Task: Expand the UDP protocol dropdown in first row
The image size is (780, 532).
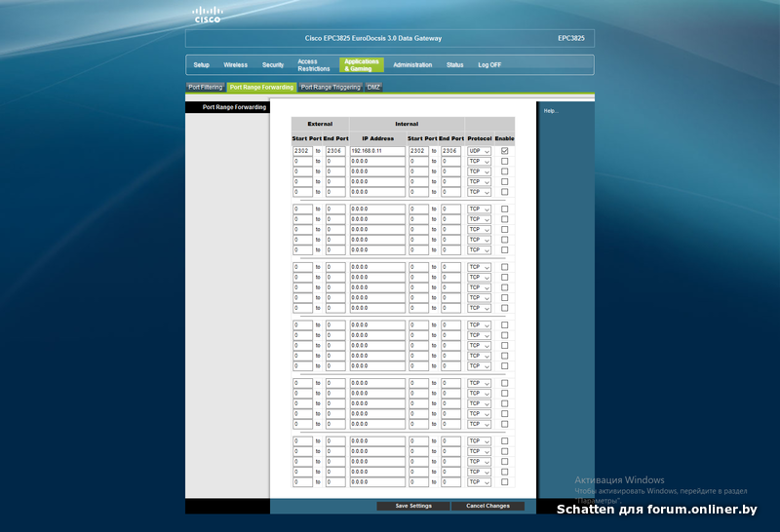Action: click(479, 151)
